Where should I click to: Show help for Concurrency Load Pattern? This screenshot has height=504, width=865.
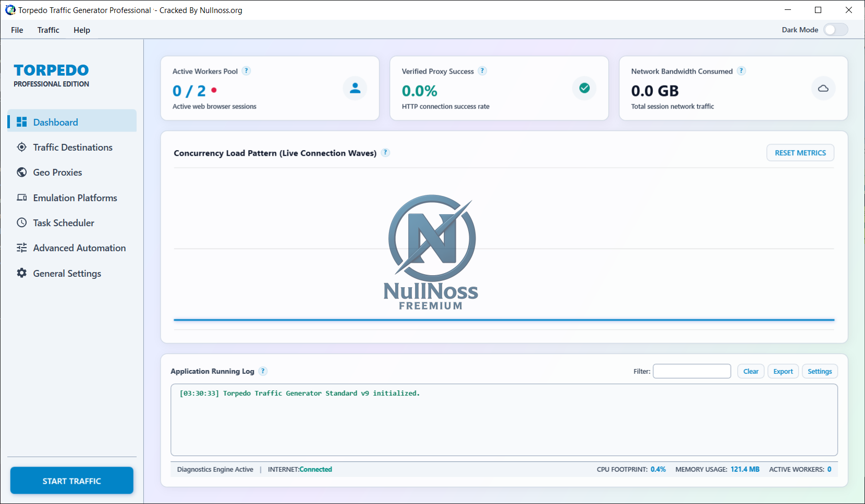pyautogui.click(x=385, y=153)
